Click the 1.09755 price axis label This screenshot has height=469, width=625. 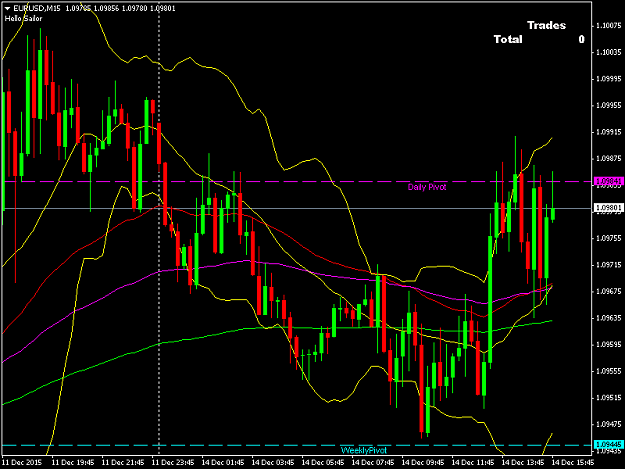(609, 238)
